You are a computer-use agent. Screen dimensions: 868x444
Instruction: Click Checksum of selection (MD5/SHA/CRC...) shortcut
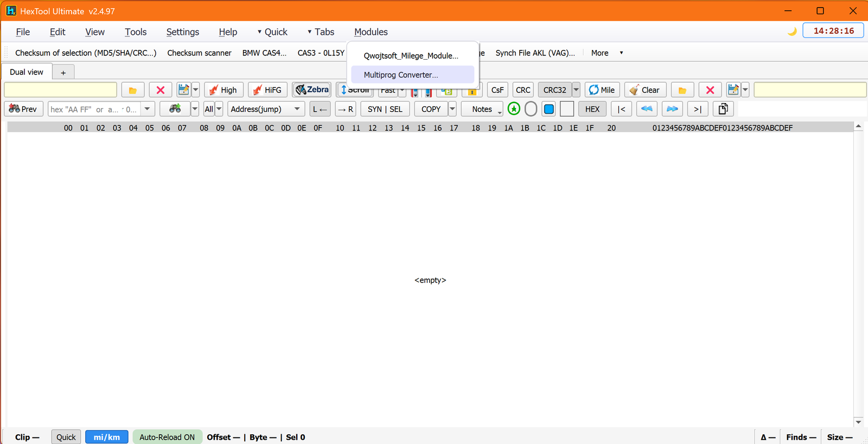[86, 53]
